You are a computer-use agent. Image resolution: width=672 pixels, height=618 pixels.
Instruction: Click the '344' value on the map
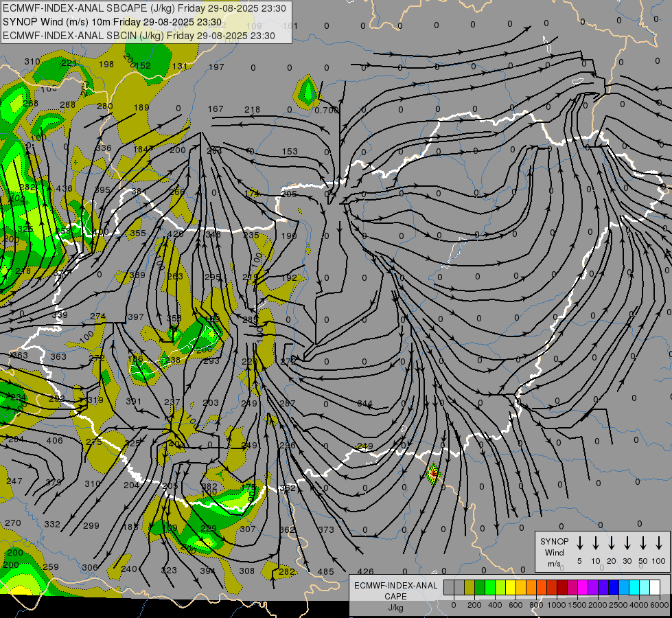coord(364,404)
